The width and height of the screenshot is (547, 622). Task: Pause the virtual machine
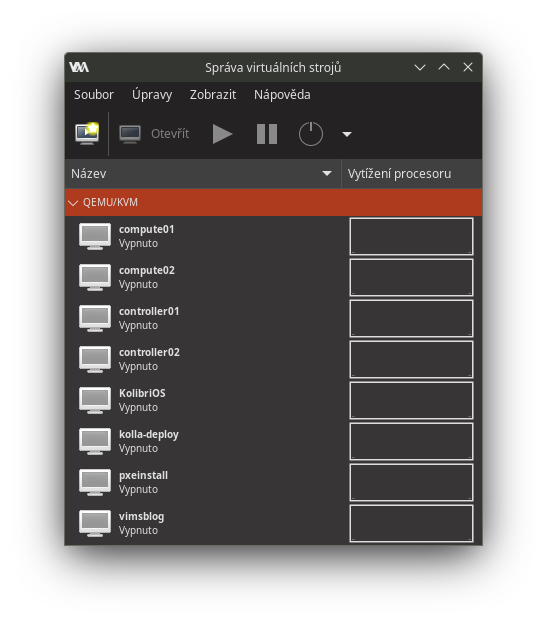[x=267, y=134]
